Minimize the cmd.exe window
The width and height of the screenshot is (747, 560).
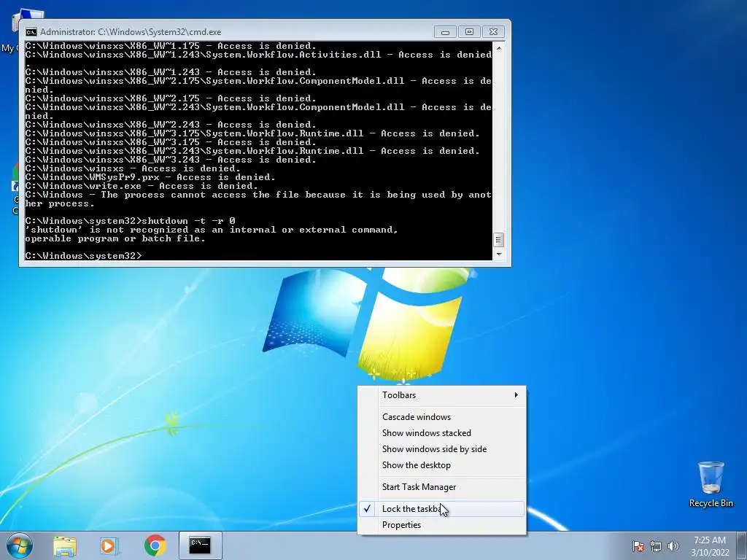click(x=445, y=32)
